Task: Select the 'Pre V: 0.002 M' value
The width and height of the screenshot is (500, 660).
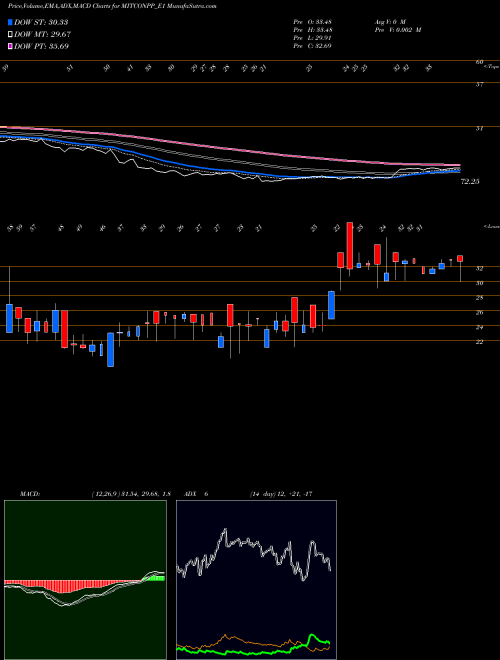Action: [x=397, y=30]
